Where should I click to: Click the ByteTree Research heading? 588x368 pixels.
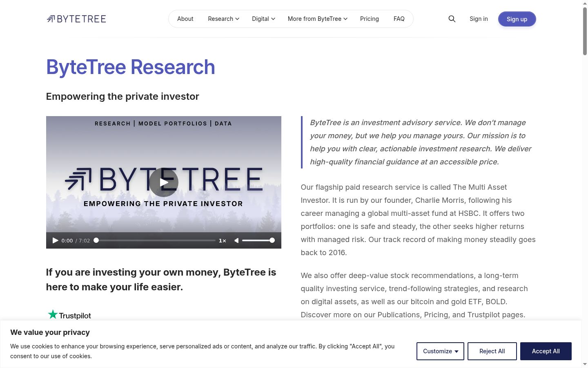coord(131,67)
